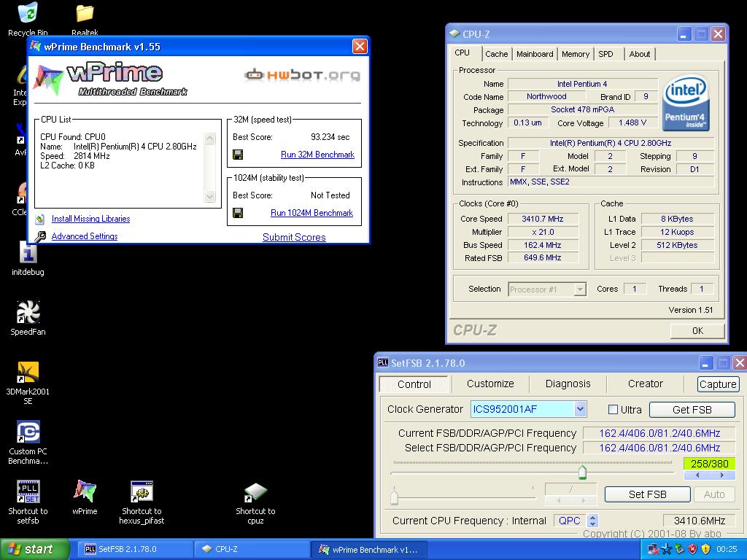The height and width of the screenshot is (560, 747).
Task: Open the Clock Generator ICS952001AF dropdown
Action: click(x=579, y=409)
